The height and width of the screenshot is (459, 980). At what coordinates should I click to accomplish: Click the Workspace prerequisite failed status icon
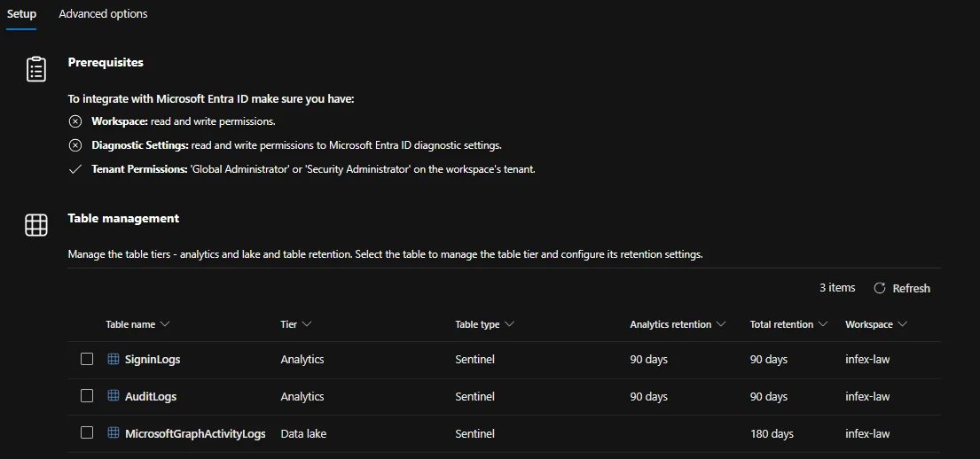coord(75,121)
